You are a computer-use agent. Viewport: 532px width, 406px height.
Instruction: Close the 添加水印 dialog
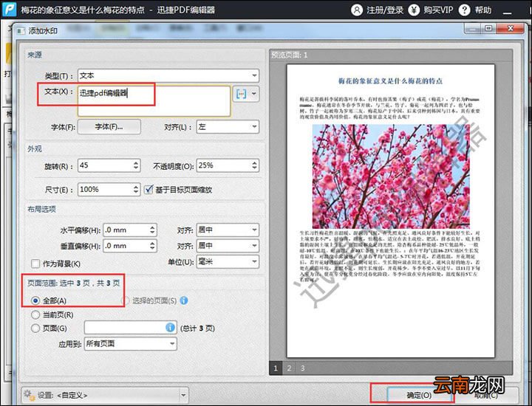coord(510,29)
